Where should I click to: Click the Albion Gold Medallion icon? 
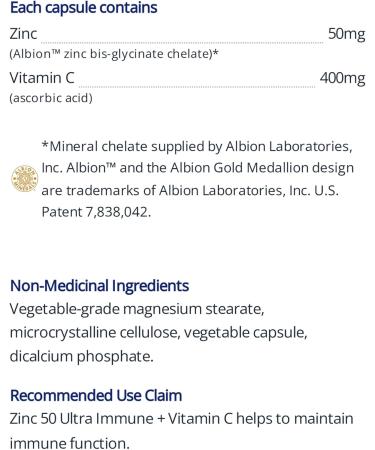coord(25,179)
